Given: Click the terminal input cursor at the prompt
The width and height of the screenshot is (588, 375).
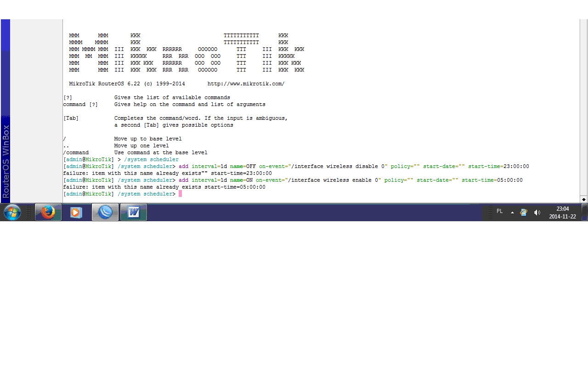Looking at the screenshot, I should [x=181, y=194].
